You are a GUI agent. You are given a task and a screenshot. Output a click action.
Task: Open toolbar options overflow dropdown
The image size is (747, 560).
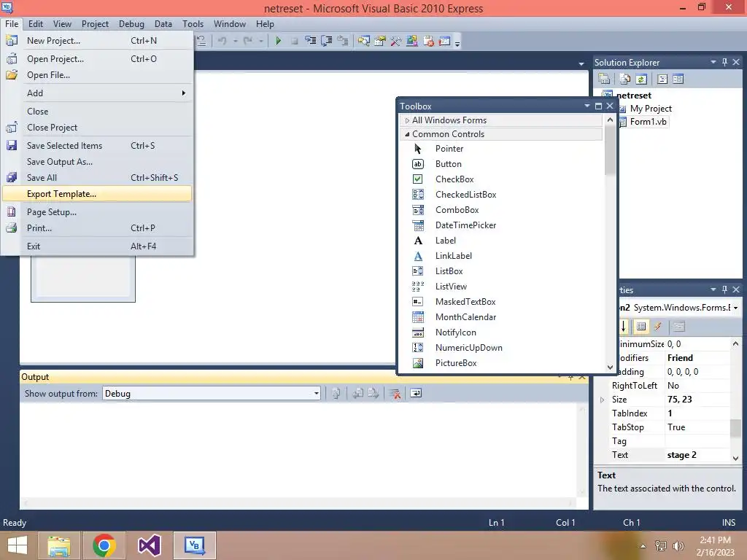tap(457, 43)
